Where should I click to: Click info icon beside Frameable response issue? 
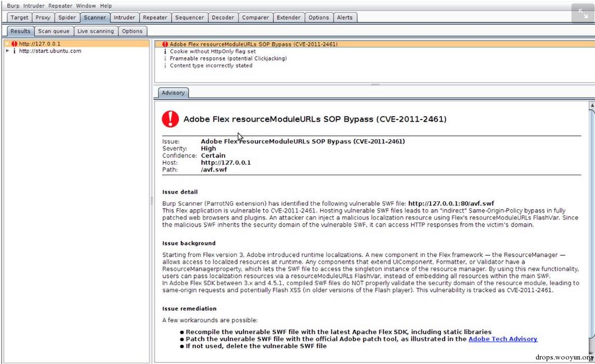(165, 58)
